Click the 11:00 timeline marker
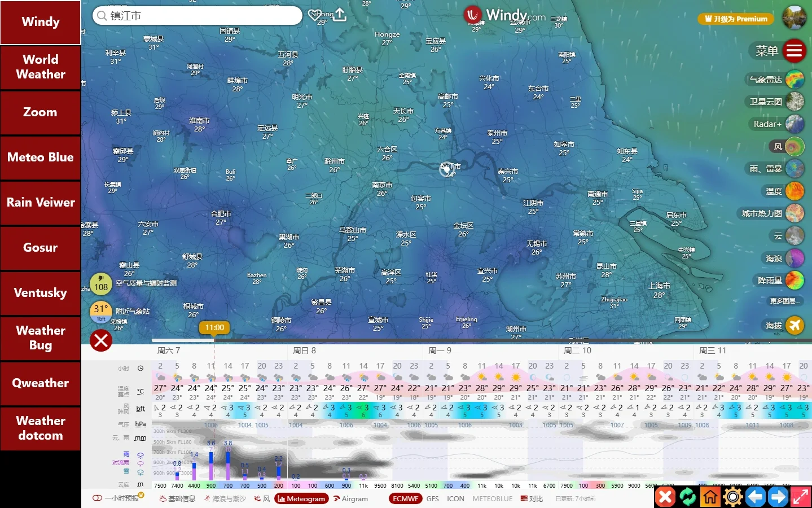This screenshot has height=508, width=812. coord(214,328)
